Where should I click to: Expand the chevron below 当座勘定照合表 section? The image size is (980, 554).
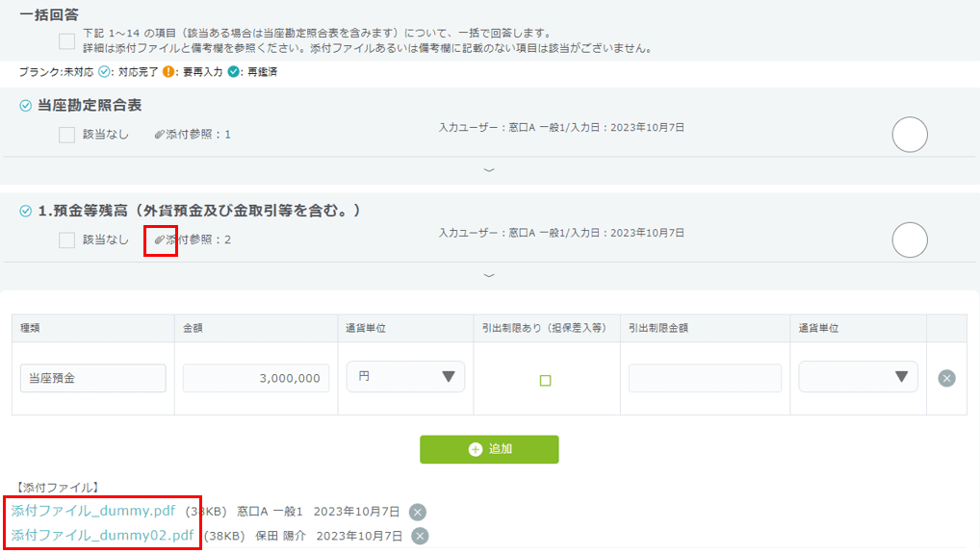coord(489,170)
